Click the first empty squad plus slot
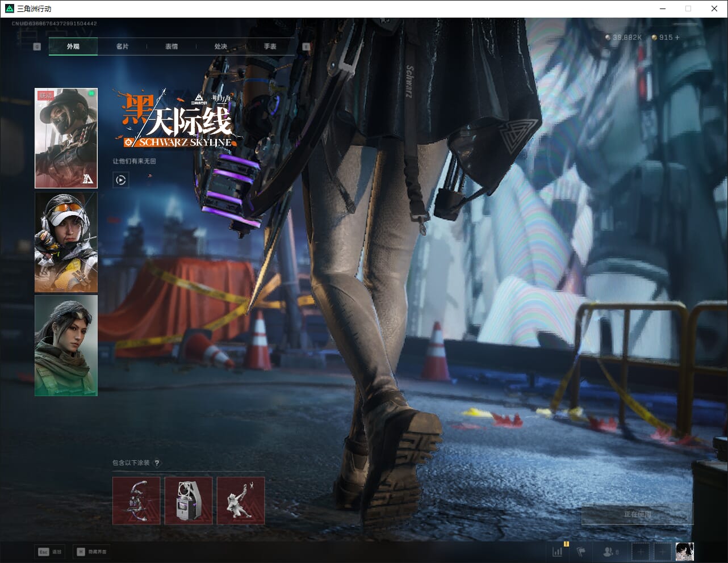This screenshot has width=728, height=563. click(x=641, y=551)
